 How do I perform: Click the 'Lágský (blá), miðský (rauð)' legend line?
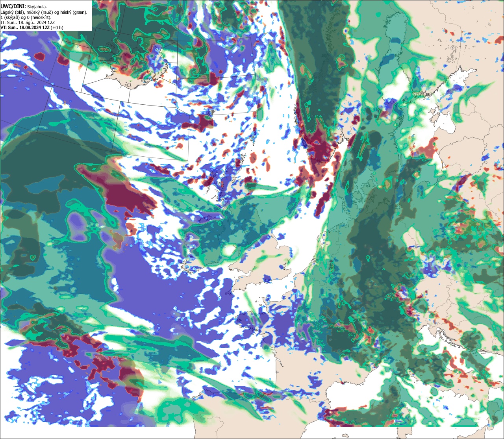click(44, 12)
